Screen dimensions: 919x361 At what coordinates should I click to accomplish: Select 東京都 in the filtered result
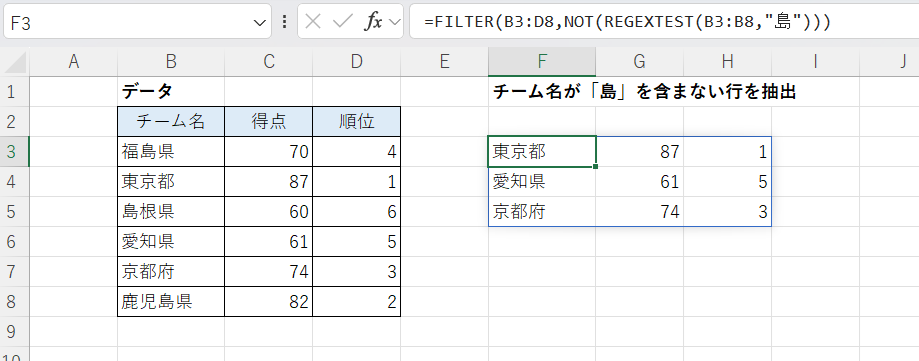542,151
